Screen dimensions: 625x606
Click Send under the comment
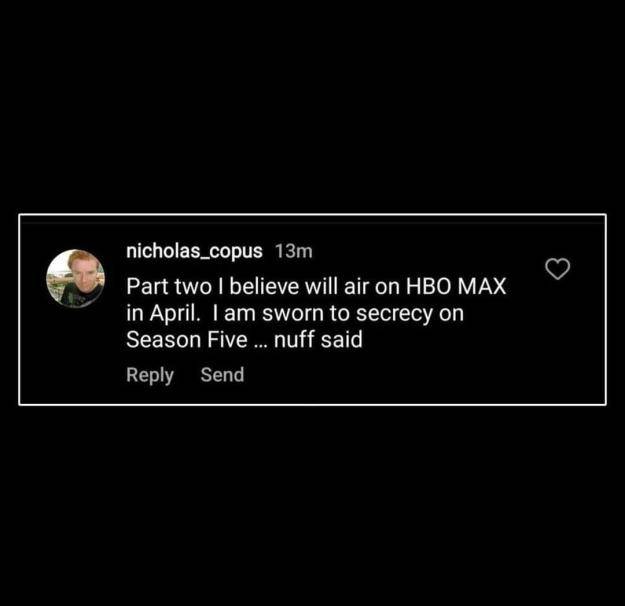click(222, 375)
